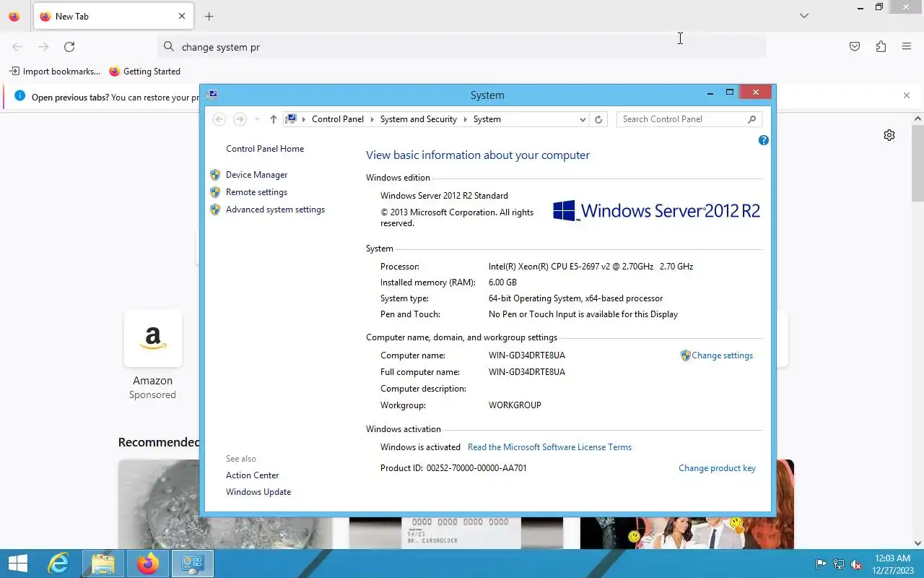Image resolution: width=924 pixels, height=578 pixels.
Task: Click shield icon beside Advanced system settings
Action: click(x=215, y=210)
